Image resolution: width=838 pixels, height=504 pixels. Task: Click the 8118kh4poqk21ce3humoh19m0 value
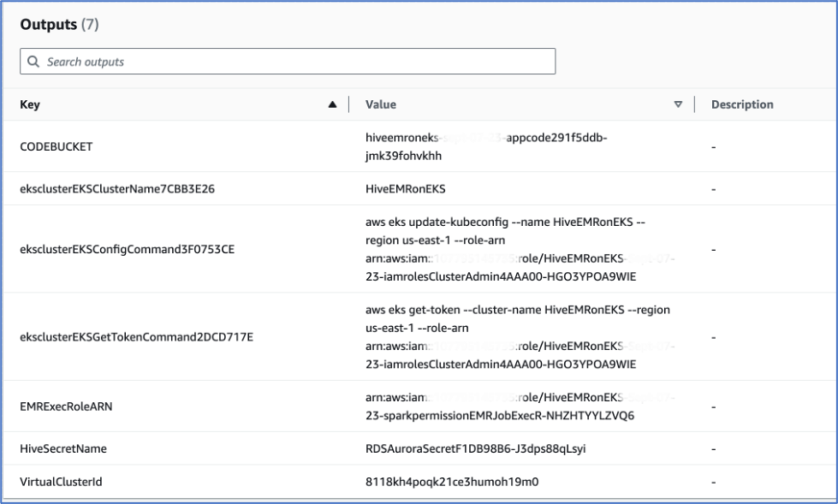pos(452,482)
